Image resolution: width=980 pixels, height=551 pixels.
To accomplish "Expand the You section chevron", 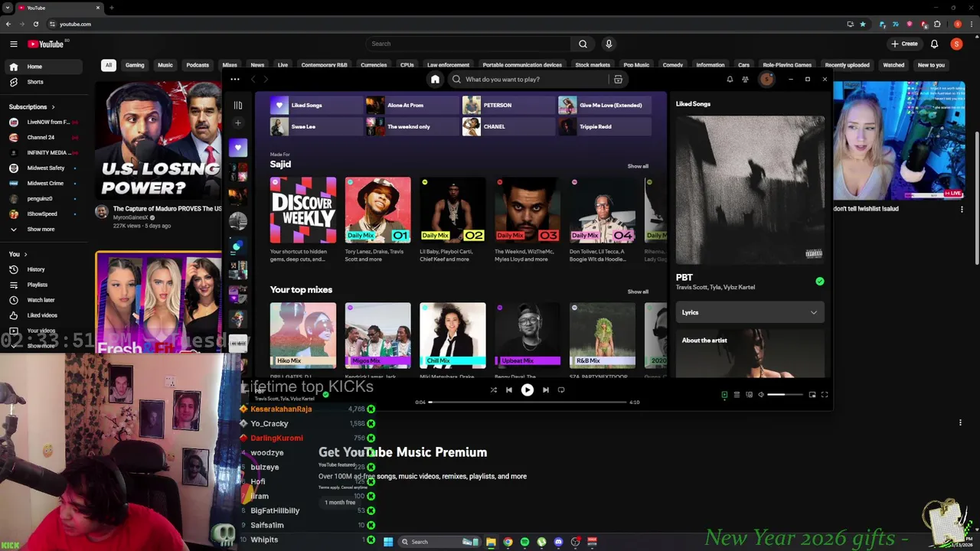I will coord(25,254).
